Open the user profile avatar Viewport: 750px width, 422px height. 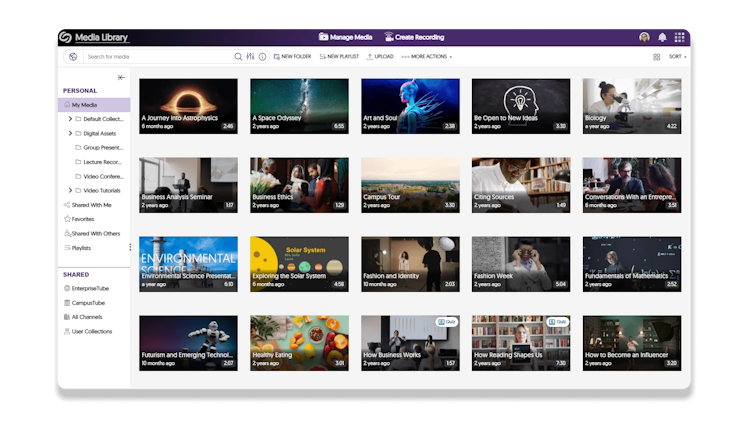click(x=644, y=37)
